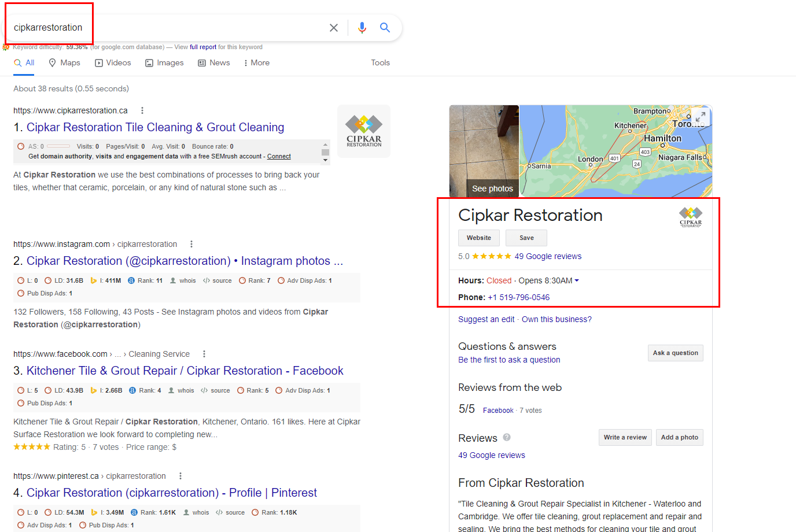Click Own this business? link
The height and width of the screenshot is (532, 796).
click(x=557, y=320)
